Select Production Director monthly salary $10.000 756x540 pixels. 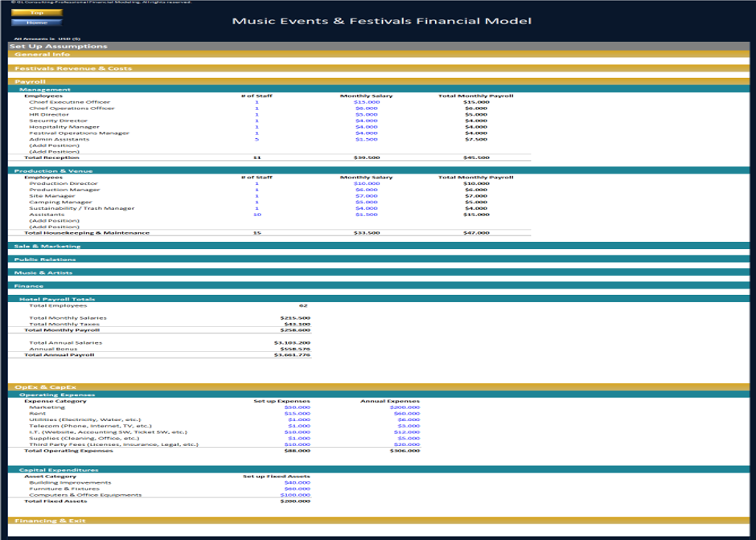pos(367,183)
